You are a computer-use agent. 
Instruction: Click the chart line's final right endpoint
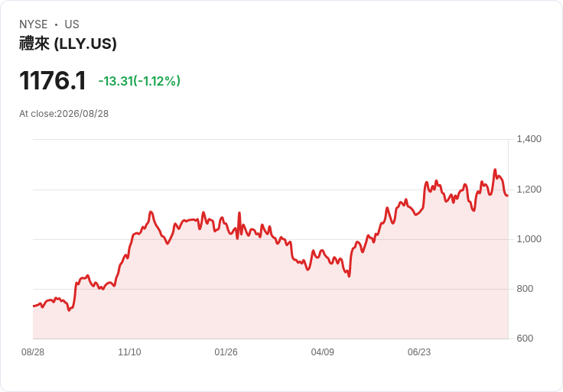point(507,196)
